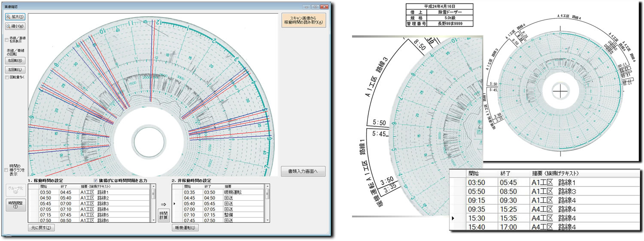Select the 'A1工区 路線2' cell
Image resolution: width=644 pixels, height=241 pixels.
[114, 198]
